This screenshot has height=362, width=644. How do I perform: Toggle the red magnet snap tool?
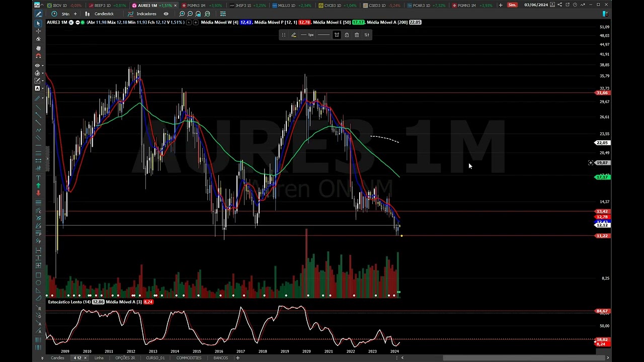point(38,56)
